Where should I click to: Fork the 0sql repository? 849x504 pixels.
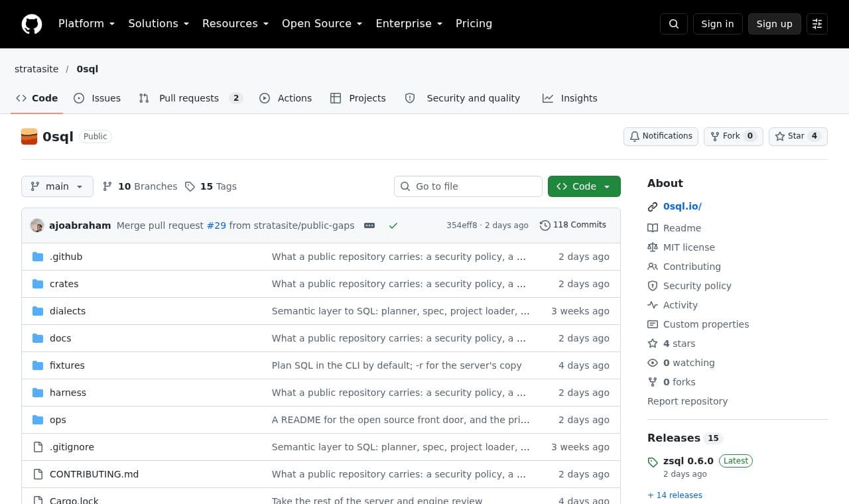click(734, 136)
